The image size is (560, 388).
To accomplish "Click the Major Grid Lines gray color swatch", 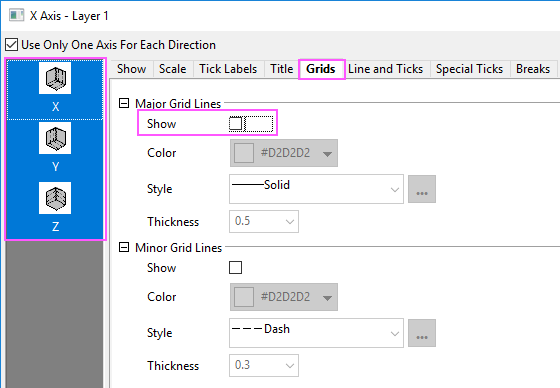I will 244,153.
